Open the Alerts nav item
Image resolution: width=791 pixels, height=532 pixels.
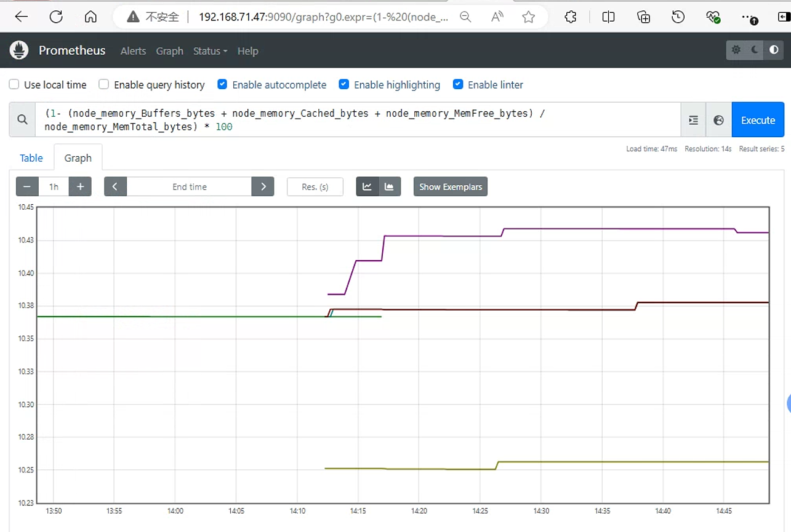(x=133, y=51)
